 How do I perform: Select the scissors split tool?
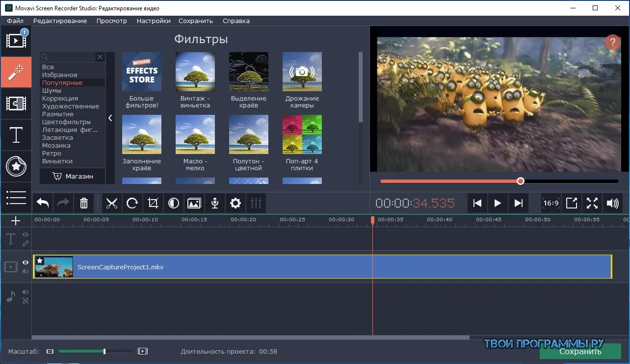(112, 203)
